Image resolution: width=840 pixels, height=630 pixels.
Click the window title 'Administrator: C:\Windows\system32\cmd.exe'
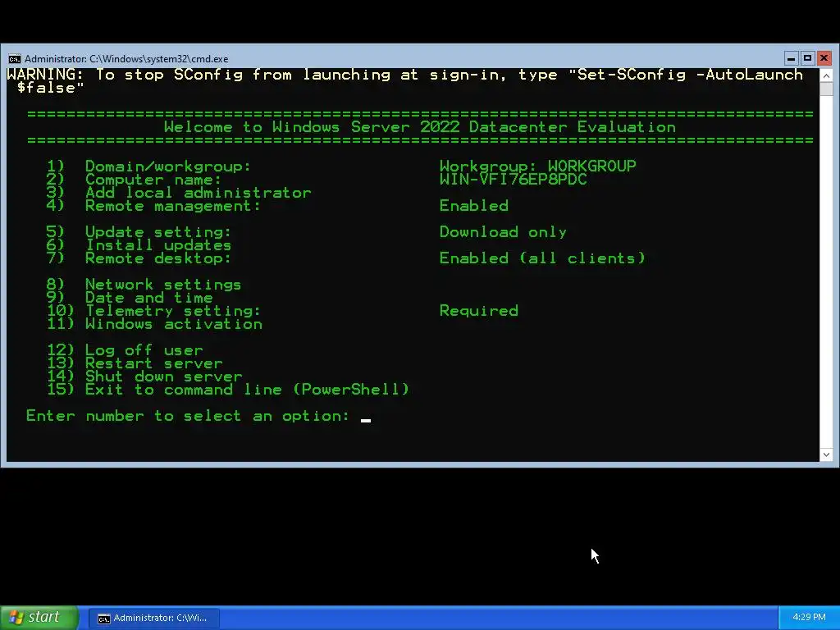[x=126, y=59]
